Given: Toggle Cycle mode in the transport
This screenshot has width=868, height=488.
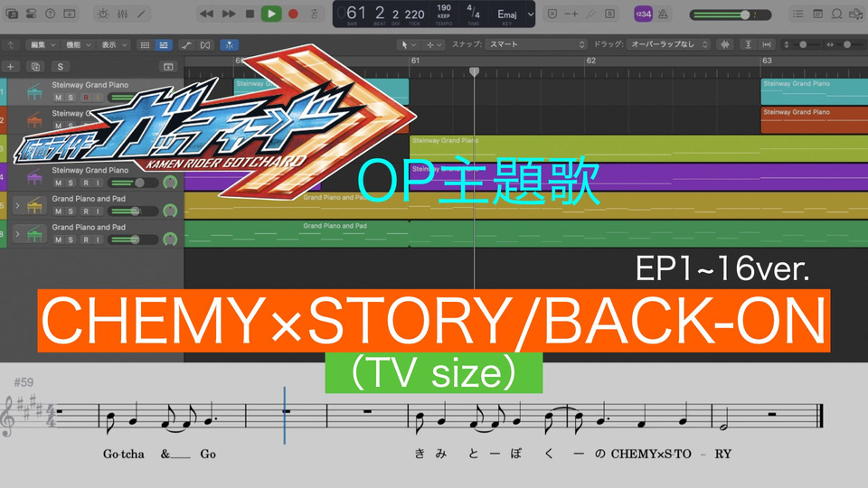Looking at the screenshot, I should point(315,14).
